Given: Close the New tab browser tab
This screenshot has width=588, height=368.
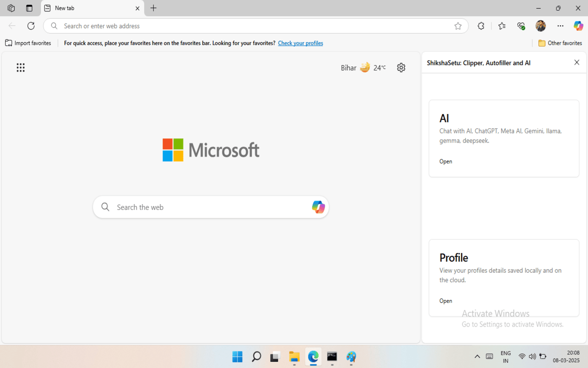Looking at the screenshot, I should tap(137, 8).
